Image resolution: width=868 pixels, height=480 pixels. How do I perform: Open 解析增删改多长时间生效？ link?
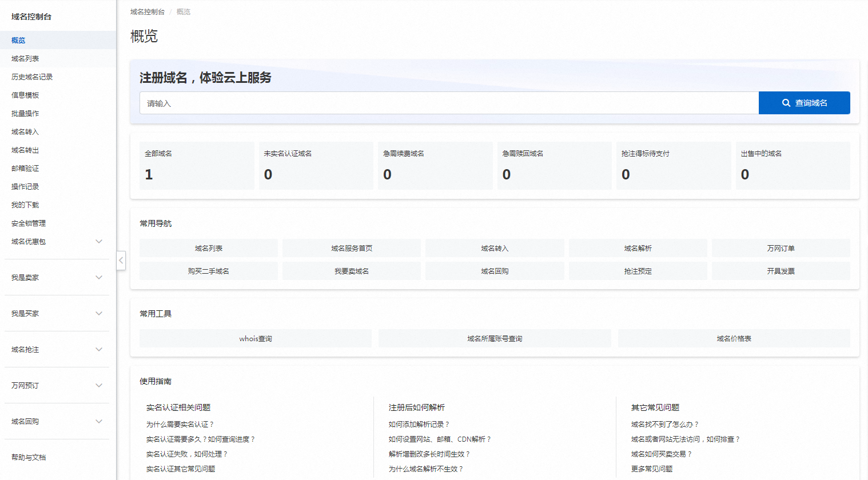[x=429, y=454]
